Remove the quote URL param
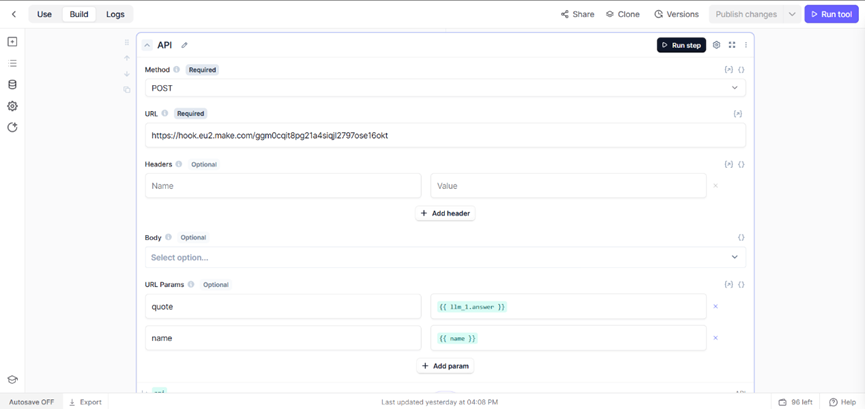865x409 pixels. point(716,306)
